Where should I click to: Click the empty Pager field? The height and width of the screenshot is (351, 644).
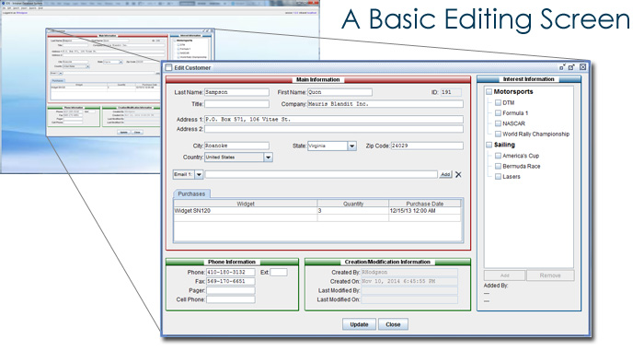pyautogui.click(x=230, y=290)
